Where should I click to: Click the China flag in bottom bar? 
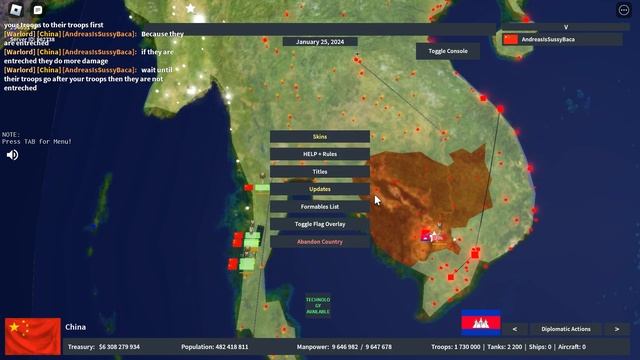point(33,336)
